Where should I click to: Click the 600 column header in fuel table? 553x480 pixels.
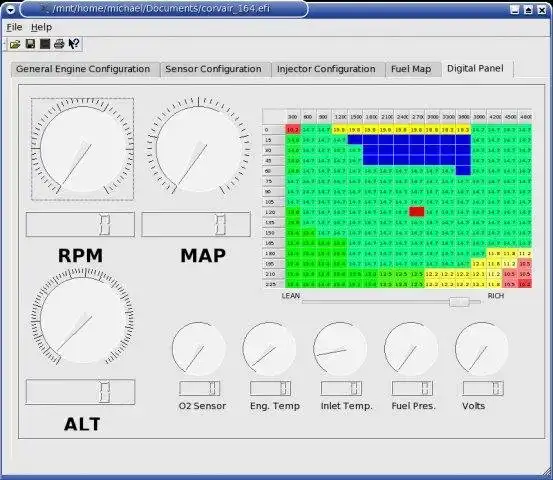(x=308, y=117)
